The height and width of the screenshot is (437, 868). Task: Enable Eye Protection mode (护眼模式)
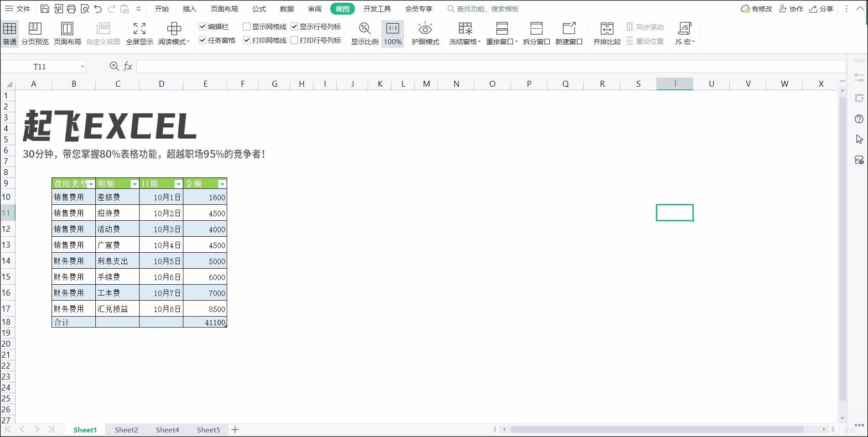click(x=425, y=33)
